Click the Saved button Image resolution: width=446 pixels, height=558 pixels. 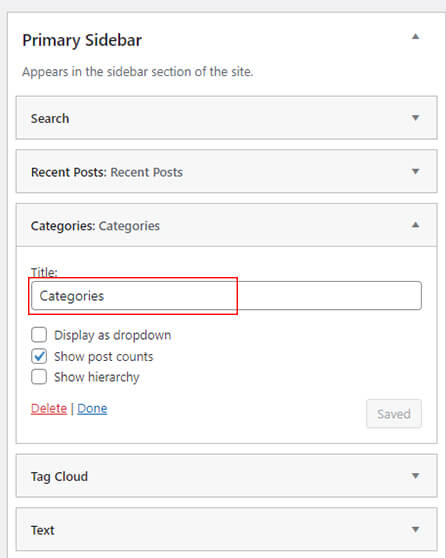[x=394, y=414]
